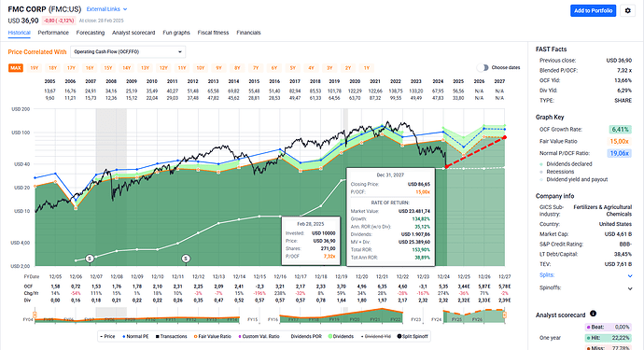644x350 pixels.
Task: Toggle Price series in legend
Action: pos(108,336)
